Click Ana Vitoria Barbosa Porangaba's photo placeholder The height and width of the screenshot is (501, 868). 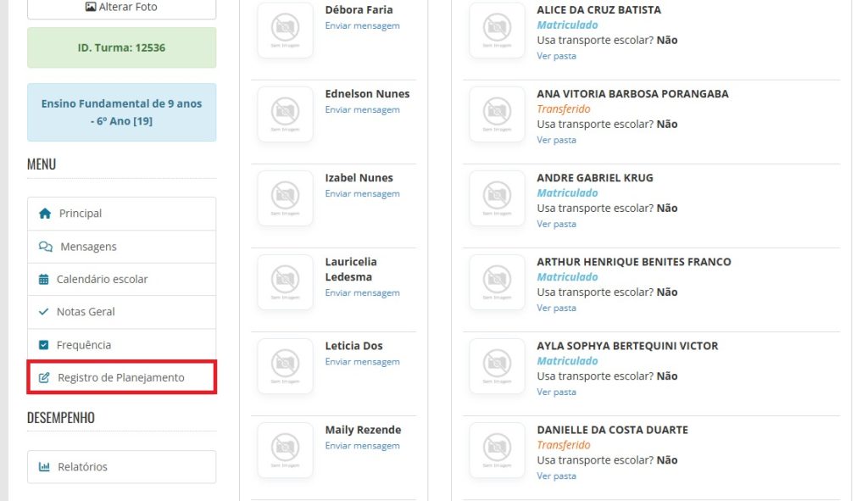pos(497,114)
